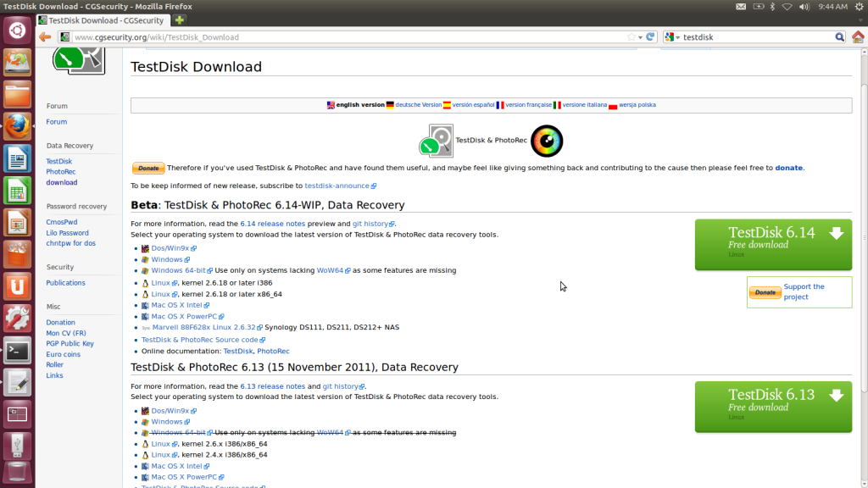Open the text editor from the launcher
This screenshot has width=868, height=488.
(17, 384)
